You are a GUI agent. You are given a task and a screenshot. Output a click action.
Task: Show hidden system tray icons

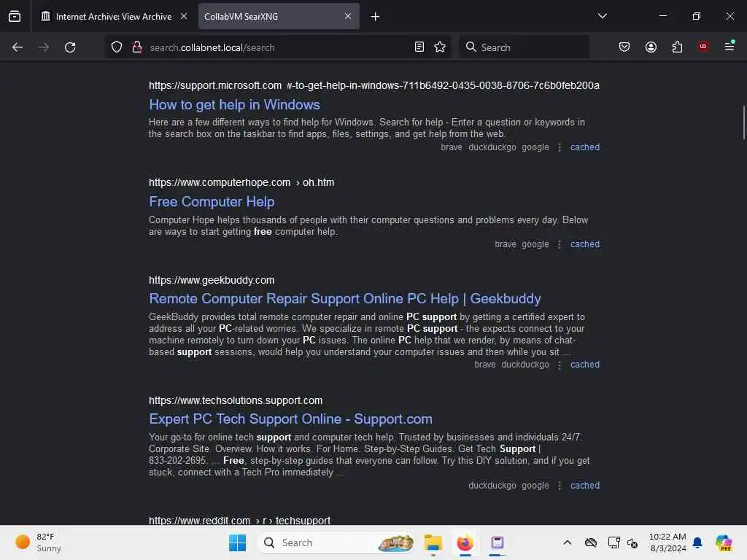567,542
